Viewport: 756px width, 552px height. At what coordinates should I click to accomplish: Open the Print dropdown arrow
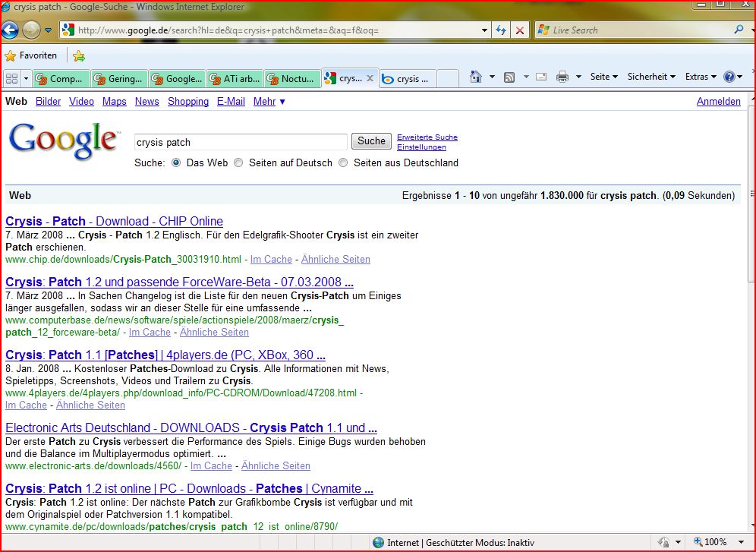(578, 77)
